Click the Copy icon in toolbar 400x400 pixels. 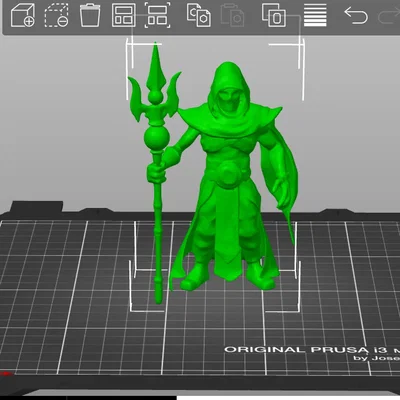[x=199, y=15]
